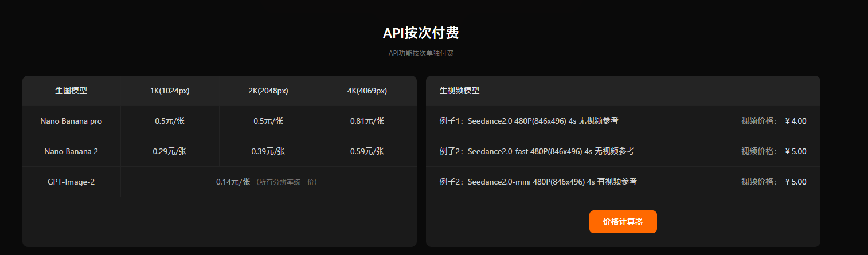Screen dimensions: 868x255
Task: Click the ¥5.00 price for Seedance2.0-mini
Action: pos(796,182)
